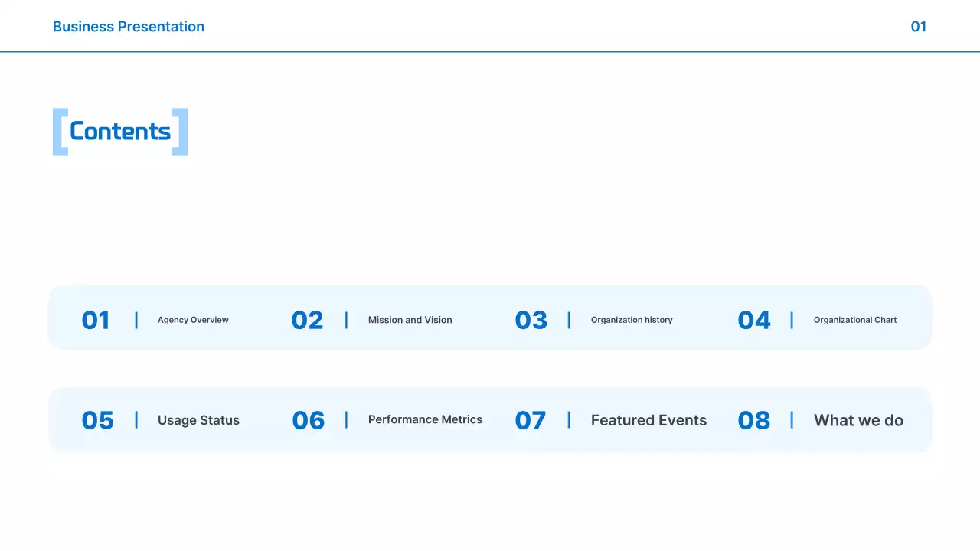This screenshot has height=551, width=980.
Task: Select the "02" number marker beside Mission and Vision
Action: 307,320
